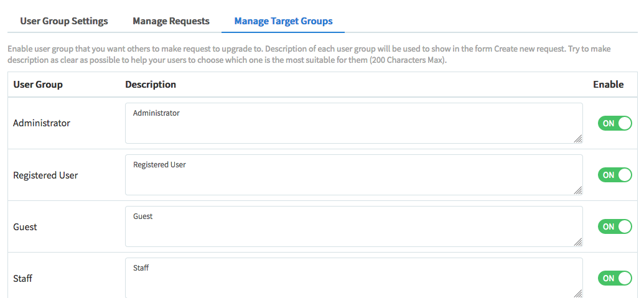The height and width of the screenshot is (298, 644).
Task: Edit the Guest description text area
Action: point(353,226)
